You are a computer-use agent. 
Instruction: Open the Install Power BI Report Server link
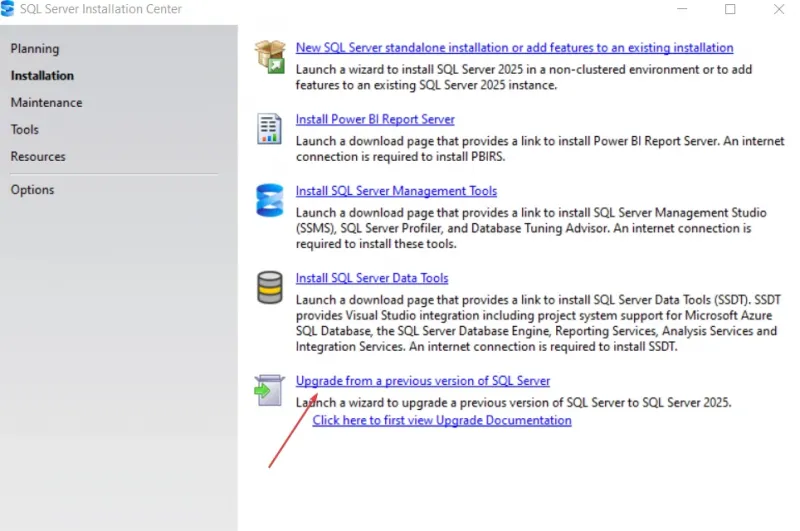click(375, 119)
